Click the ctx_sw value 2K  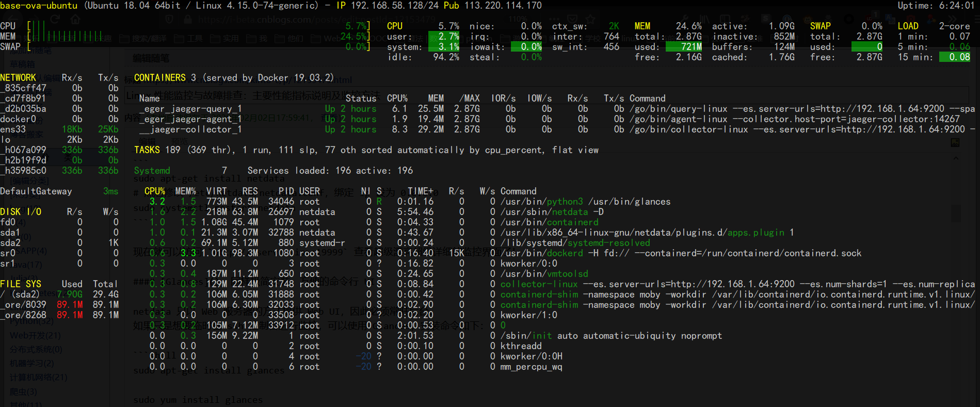pyautogui.click(x=614, y=26)
